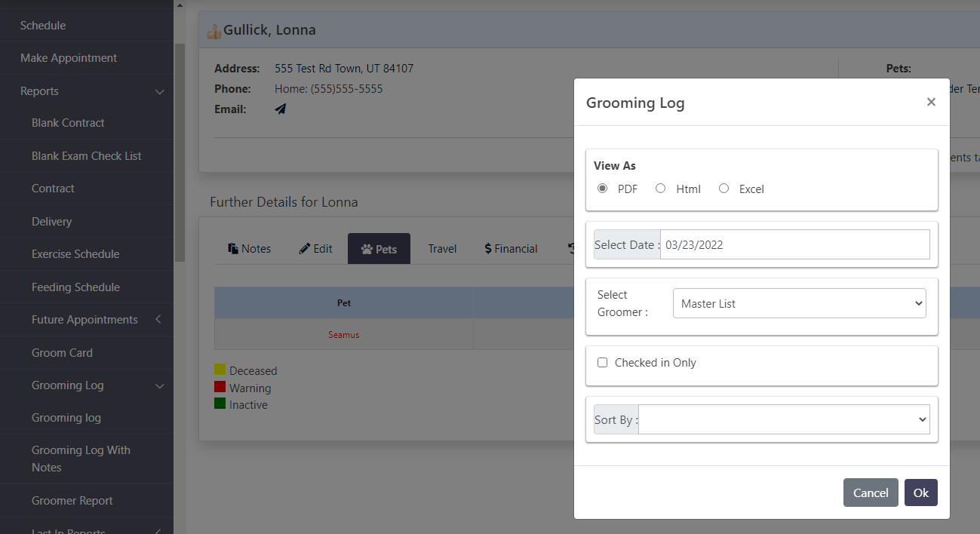Collapse the Reports sidebar section

(x=87, y=91)
